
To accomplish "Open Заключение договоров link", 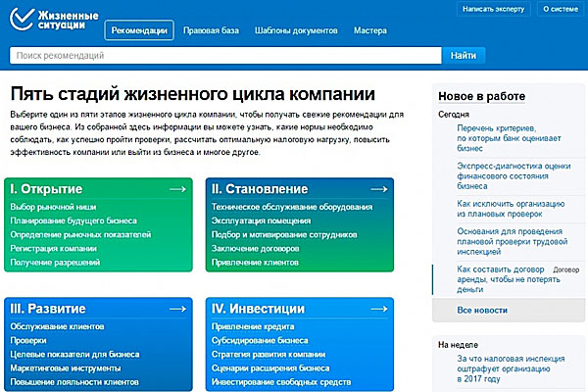I will click(x=257, y=249).
